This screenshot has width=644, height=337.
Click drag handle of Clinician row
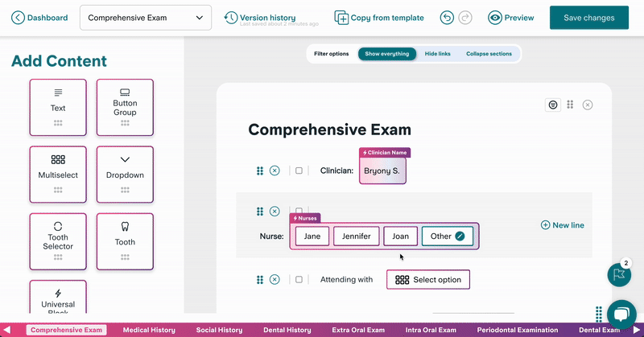259,171
